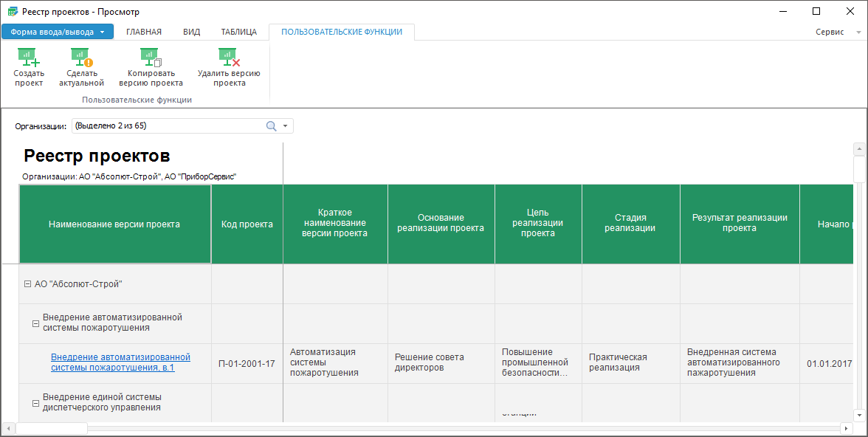Open the ТАБЛИЦА ribbon tab
The height and width of the screenshot is (437, 868).
coord(238,32)
